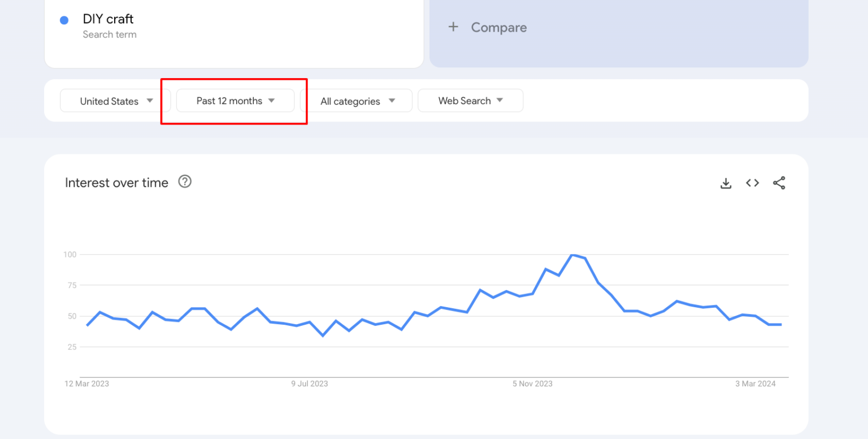This screenshot has height=439, width=868.
Task: Click the 5 Nov 2023 axis label
Action: 532,384
